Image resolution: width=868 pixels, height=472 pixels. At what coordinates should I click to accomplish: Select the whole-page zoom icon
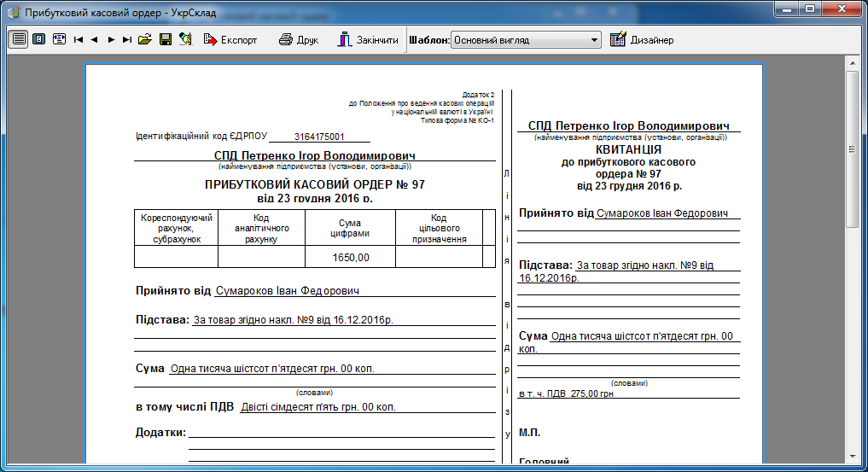pyautogui.click(x=38, y=39)
